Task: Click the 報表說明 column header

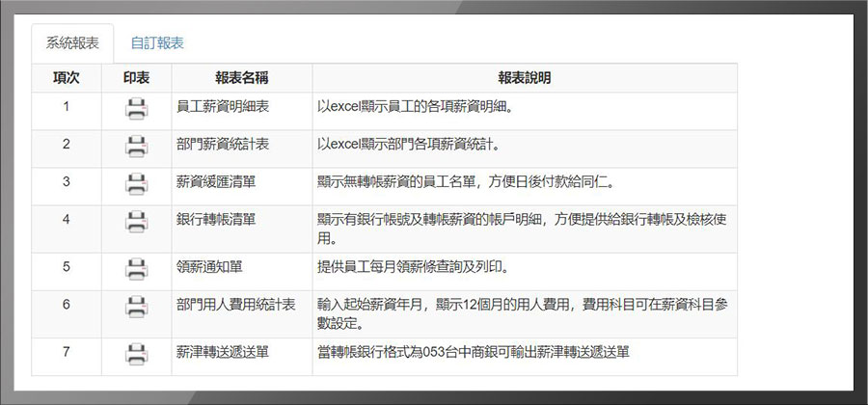Action: pos(525,77)
